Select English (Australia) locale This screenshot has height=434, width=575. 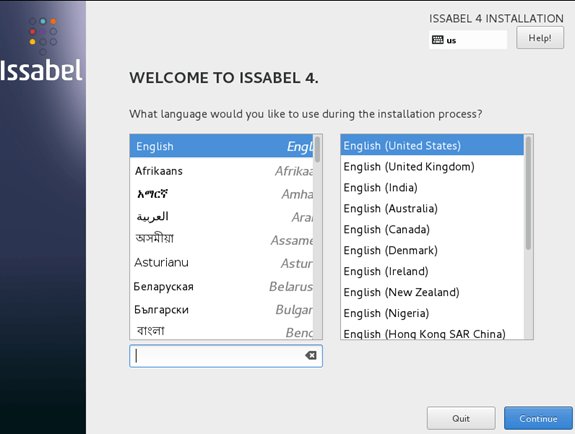coord(432,208)
